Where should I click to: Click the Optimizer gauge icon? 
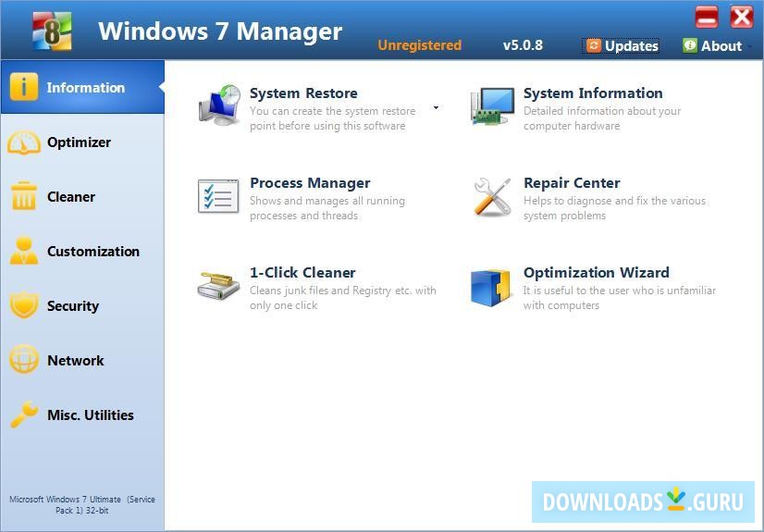24,142
